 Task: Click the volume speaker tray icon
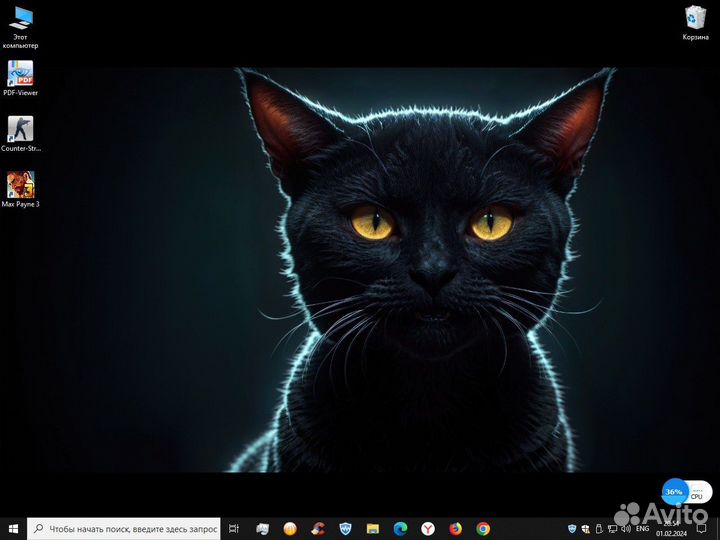(625, 529)
